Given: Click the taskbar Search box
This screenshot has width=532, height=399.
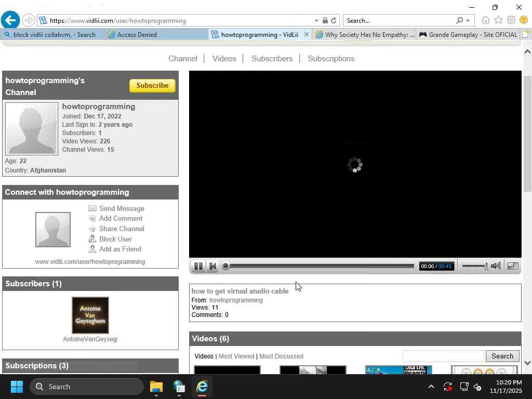Looking at the screenshot, I should [x=87, y=387].
